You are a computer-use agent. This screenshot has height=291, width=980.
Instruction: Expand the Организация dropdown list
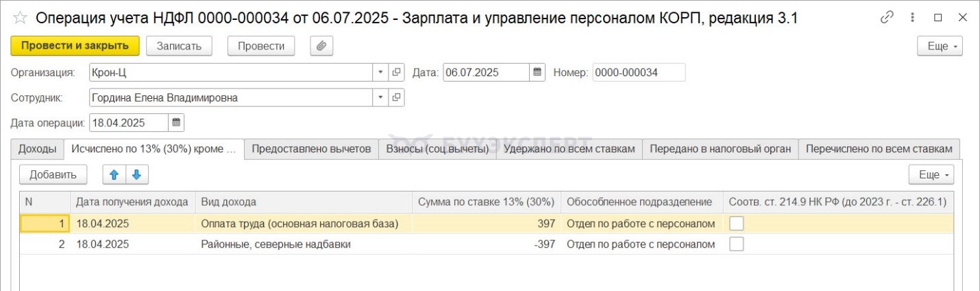pyautogui.click(x=381, y=72)
